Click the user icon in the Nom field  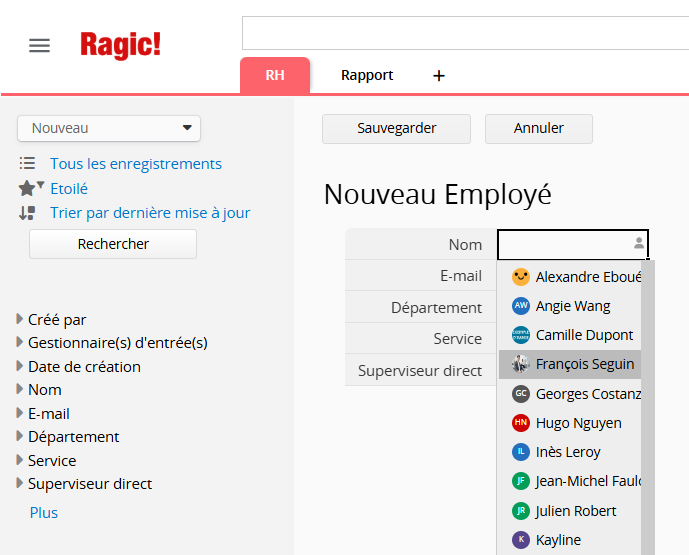639,244
